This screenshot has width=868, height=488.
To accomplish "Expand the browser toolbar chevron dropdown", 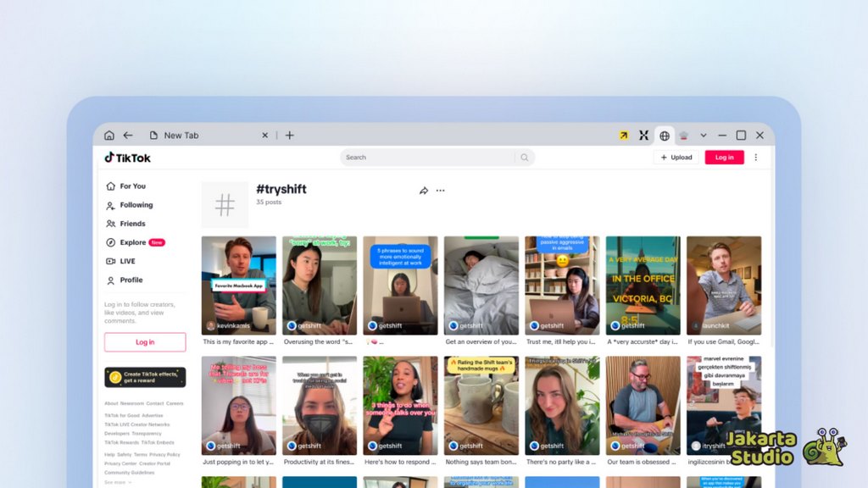I will tap(703, 135).
